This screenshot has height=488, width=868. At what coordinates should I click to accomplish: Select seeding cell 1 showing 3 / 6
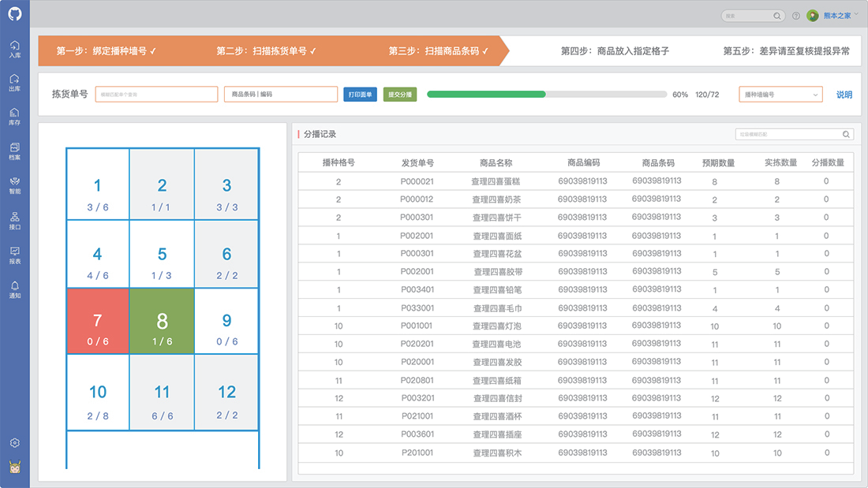click(x=98, y=184)
